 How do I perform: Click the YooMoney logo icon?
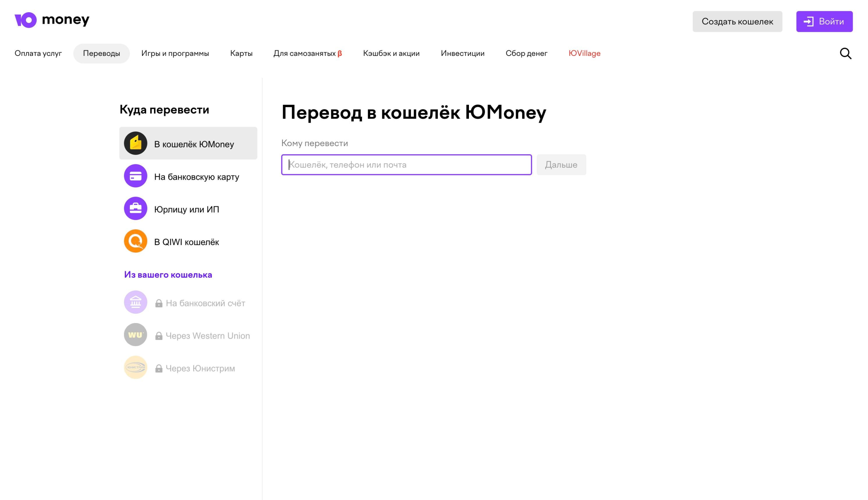[25, 20]
